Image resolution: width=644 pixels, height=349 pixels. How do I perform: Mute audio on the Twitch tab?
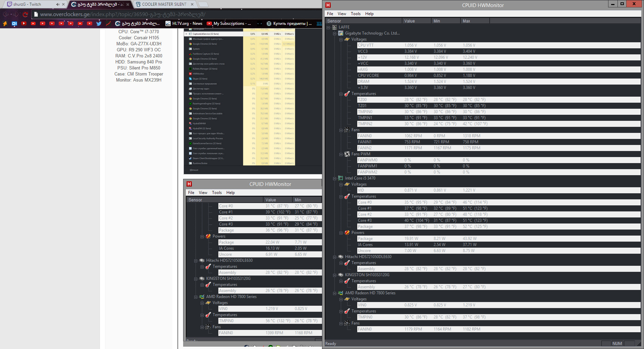coord(58,4)
